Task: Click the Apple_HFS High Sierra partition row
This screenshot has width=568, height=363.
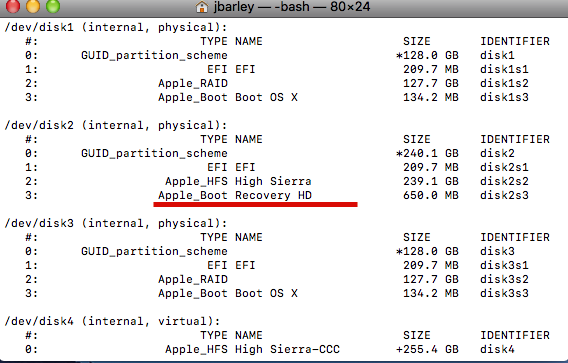Action: pyautogui.click(x=277, y=182)
